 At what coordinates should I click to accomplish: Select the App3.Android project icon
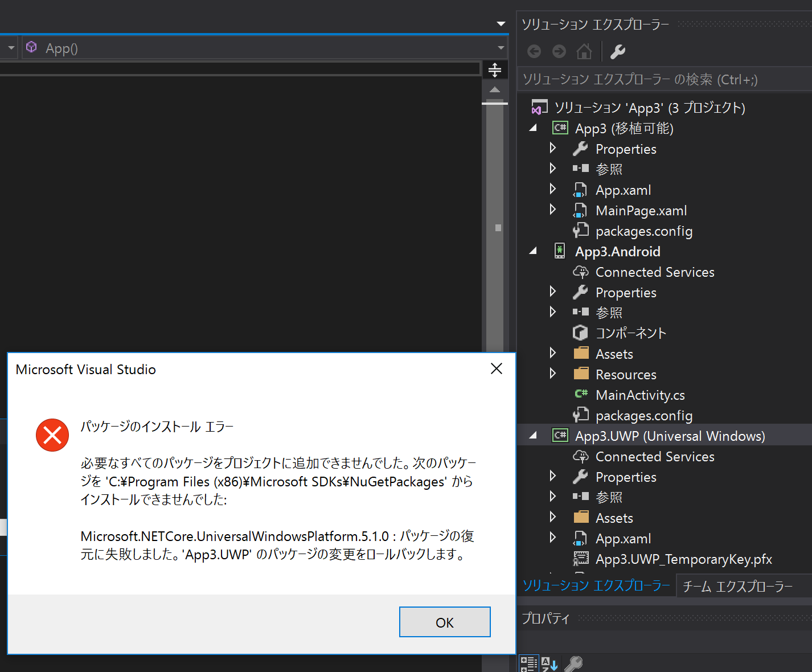pos(560,251)
